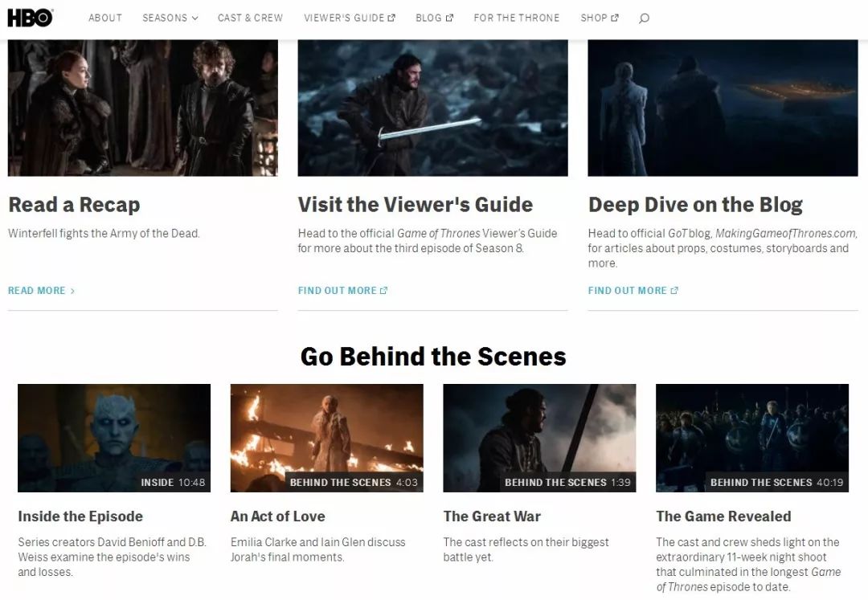Open Viewer's Guide in navigation bar

click(344, 18)
